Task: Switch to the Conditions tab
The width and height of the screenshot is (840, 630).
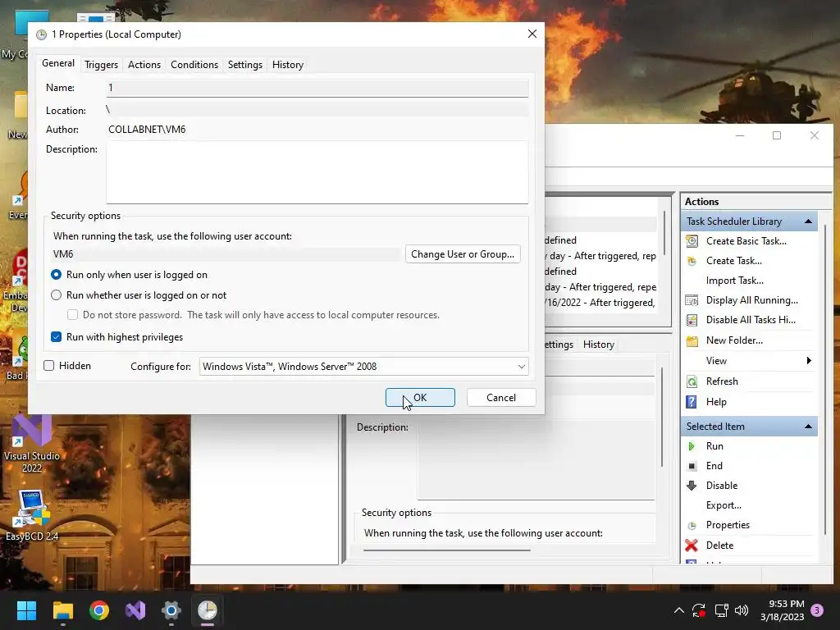Action: pos(194,65)
